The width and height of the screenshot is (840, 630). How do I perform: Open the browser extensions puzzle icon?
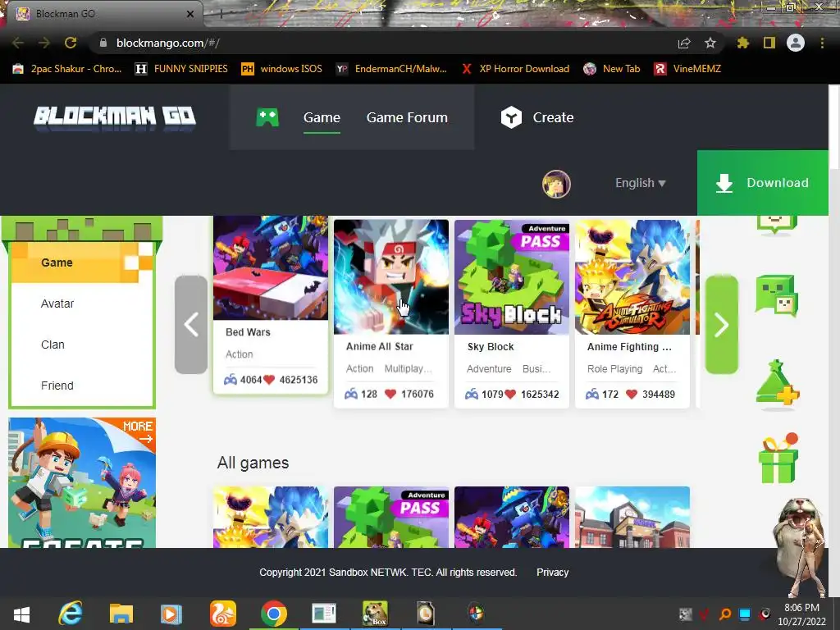coord(743,43)
